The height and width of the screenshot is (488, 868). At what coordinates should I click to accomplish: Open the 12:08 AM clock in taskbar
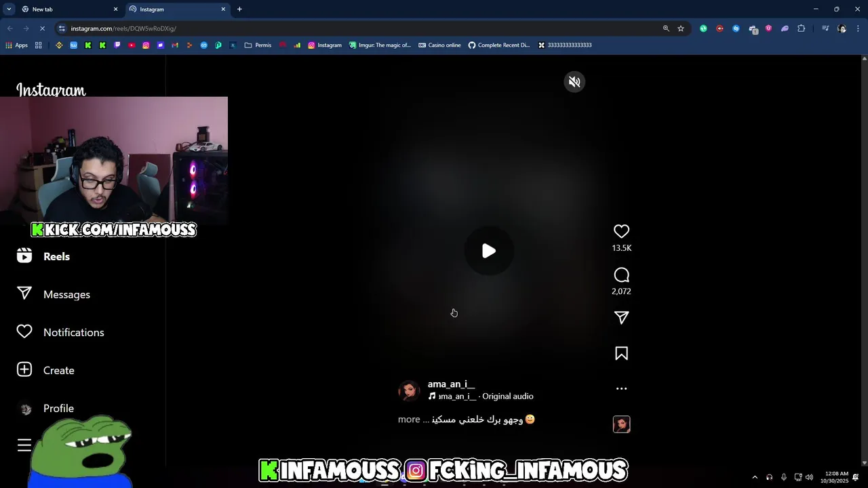point(835,477)
